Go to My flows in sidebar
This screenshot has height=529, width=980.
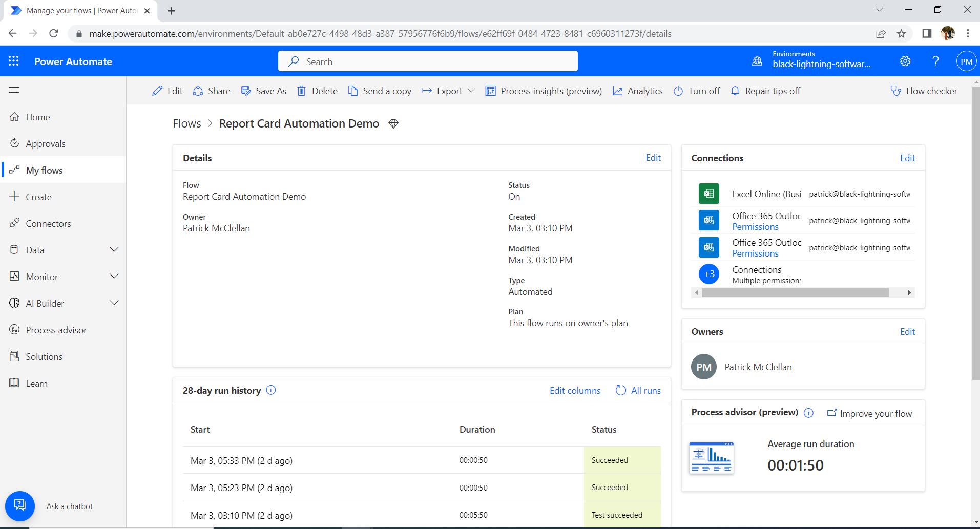click(x=44, y=171)
